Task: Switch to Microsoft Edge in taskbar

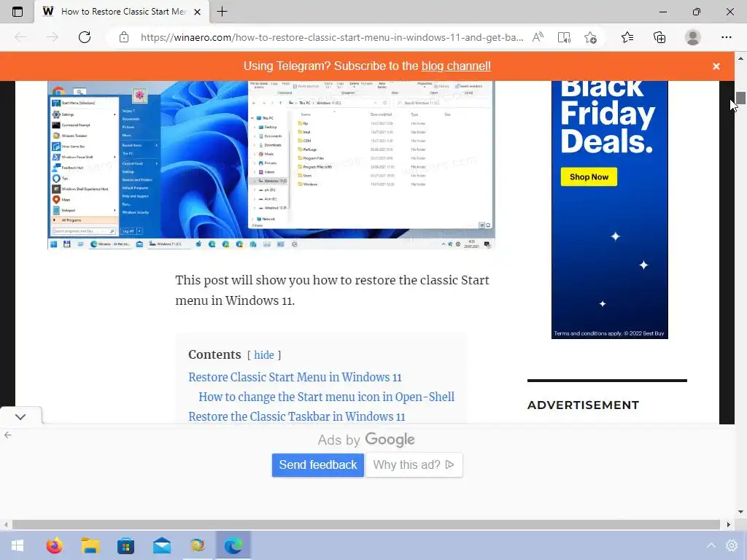Action: pos(233,545)
